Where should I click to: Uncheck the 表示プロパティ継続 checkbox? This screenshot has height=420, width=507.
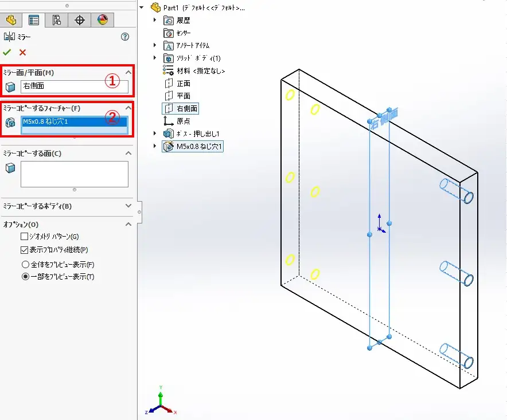pyautogui.click(x=24, y=250)
